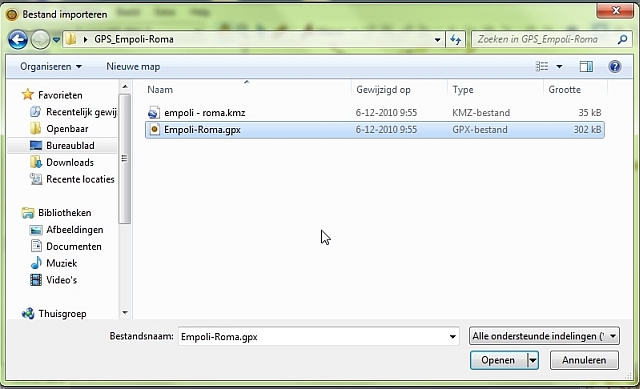Expand the Bestandsnaam dropdown arrow
640x389 pixels.
click(452, 337)
